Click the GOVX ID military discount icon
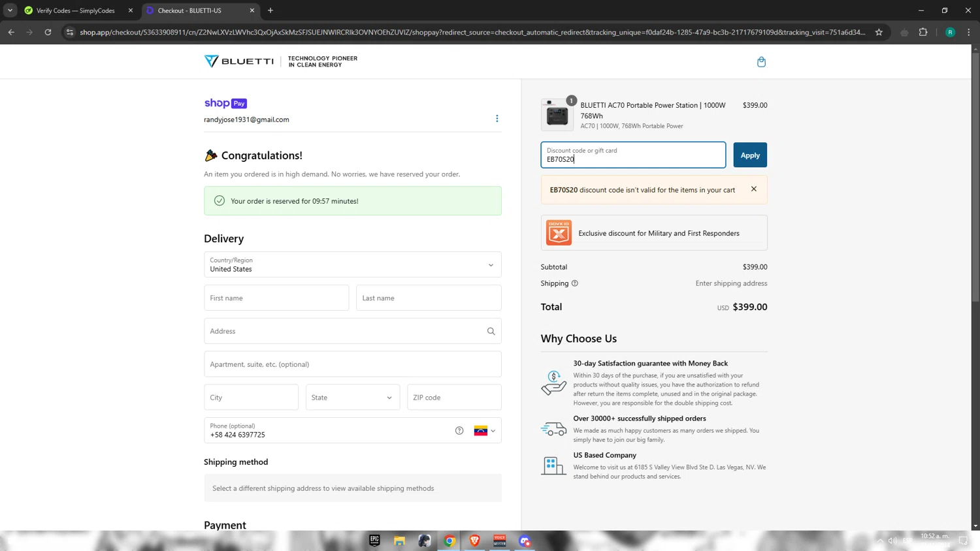The width and height of the screenshot is (980, 551). (559, 233)
